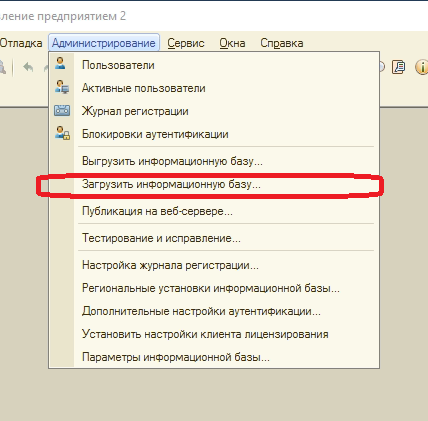Open Параметры информационной базы
The width and height of the screenshot is (428, 421).
point(214,357)
